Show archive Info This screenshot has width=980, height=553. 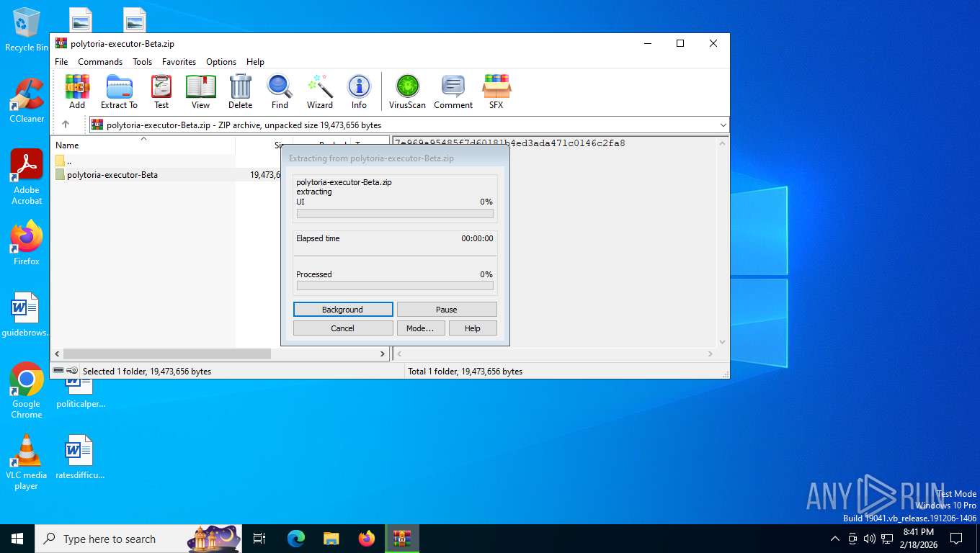[359, 91]
